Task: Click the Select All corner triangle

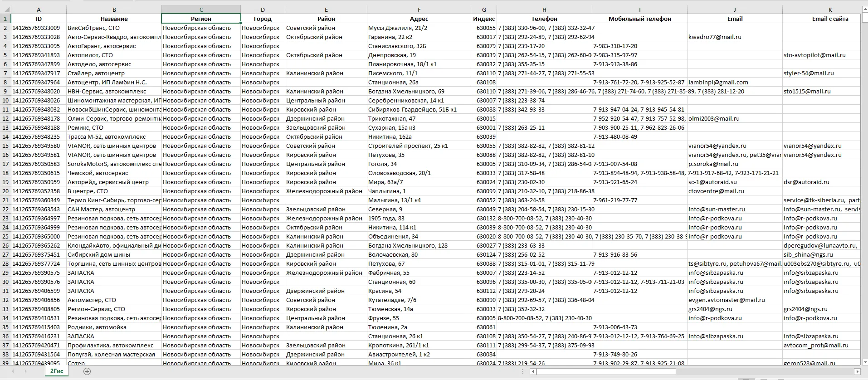Action: (x=5, y=10)
